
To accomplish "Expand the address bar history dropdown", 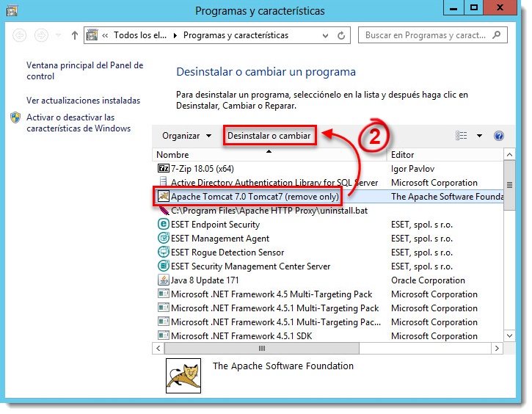I will click(x=325, y=35).
